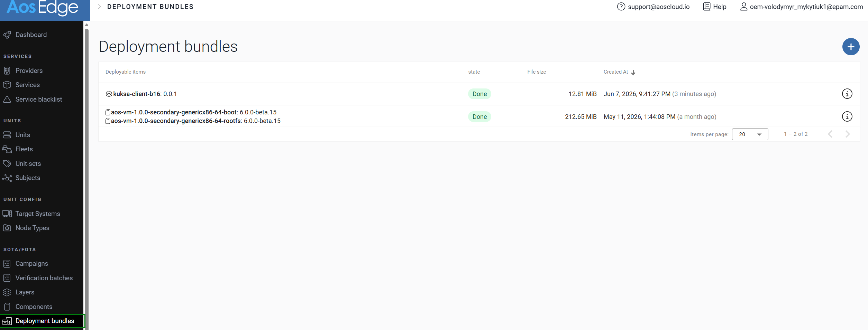Click info icon for 212.65 MiB bundle
This screenshot has width=868, height=330.
tap(847, 116)
